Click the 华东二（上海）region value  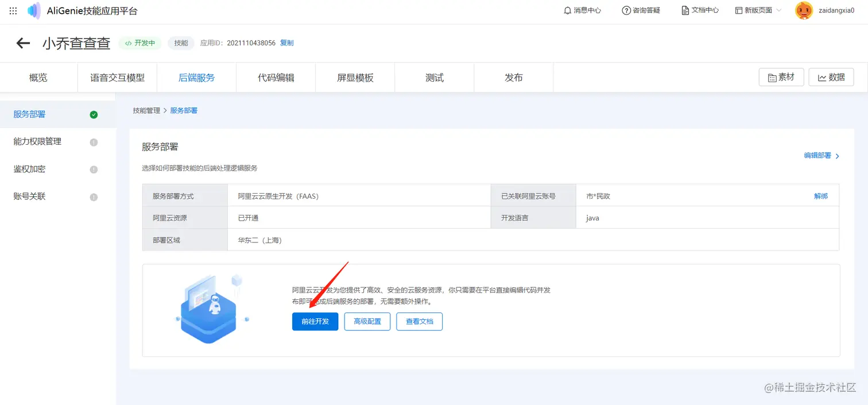click(x=260, y=240)
